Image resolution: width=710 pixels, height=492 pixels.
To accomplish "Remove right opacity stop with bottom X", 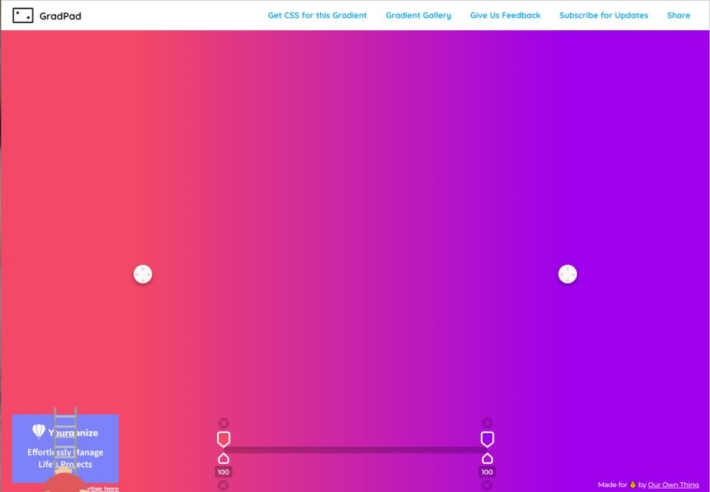I will 487,485.
